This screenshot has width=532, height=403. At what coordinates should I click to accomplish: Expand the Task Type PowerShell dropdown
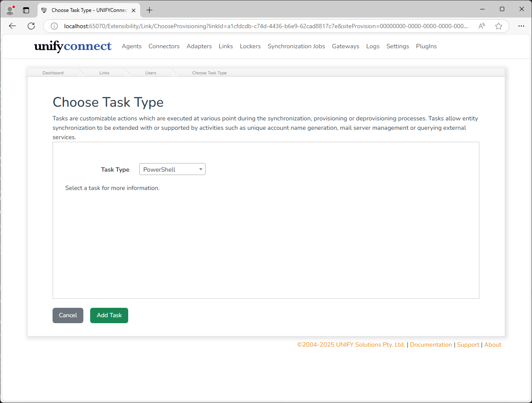(172, 169)
